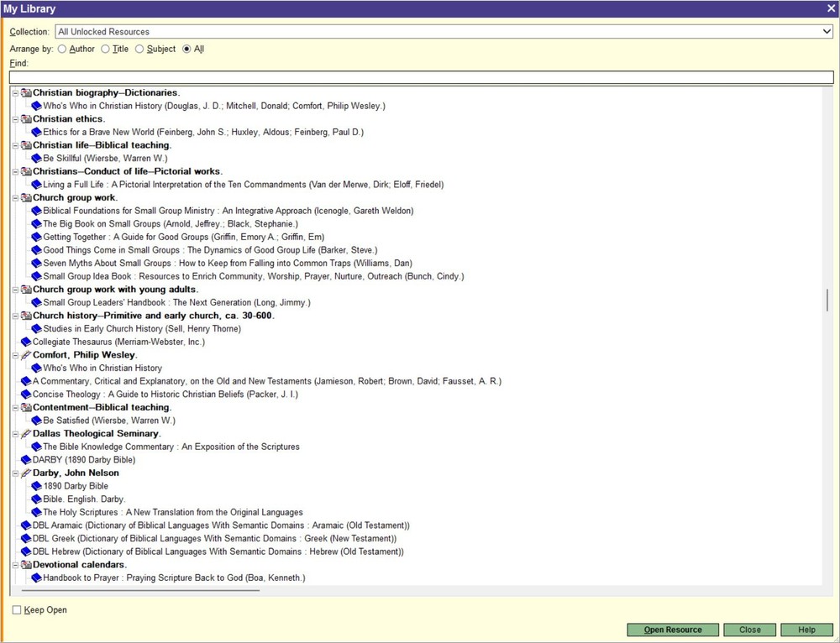Enable the Keep Open checkbox

pyautogui.click(x=17, y=609)
